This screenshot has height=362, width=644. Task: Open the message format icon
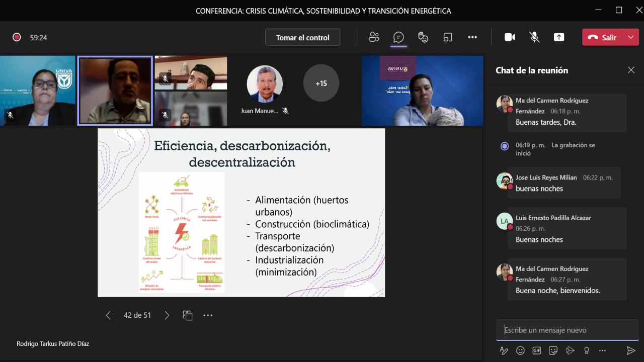pos(504,350)
